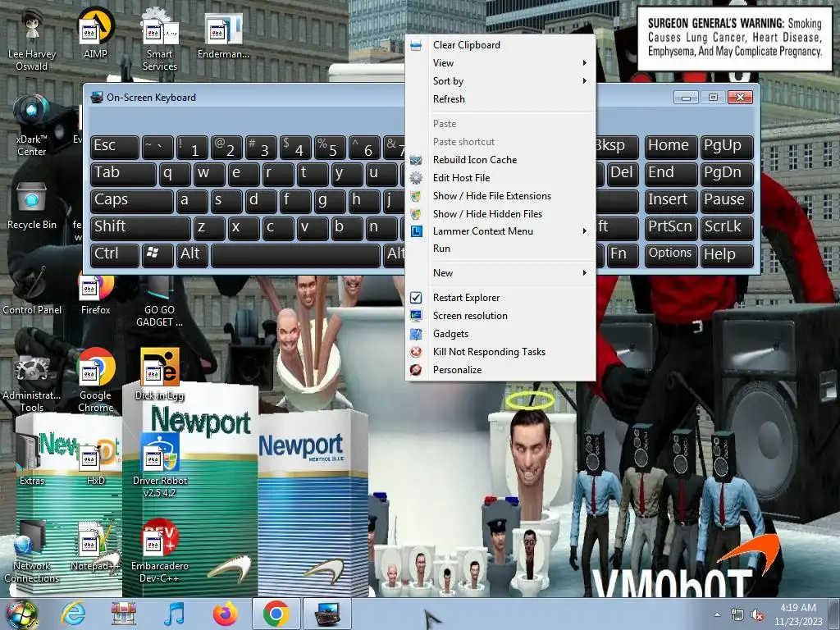Open the AIMP desktop shortcut

coord(95,33)
